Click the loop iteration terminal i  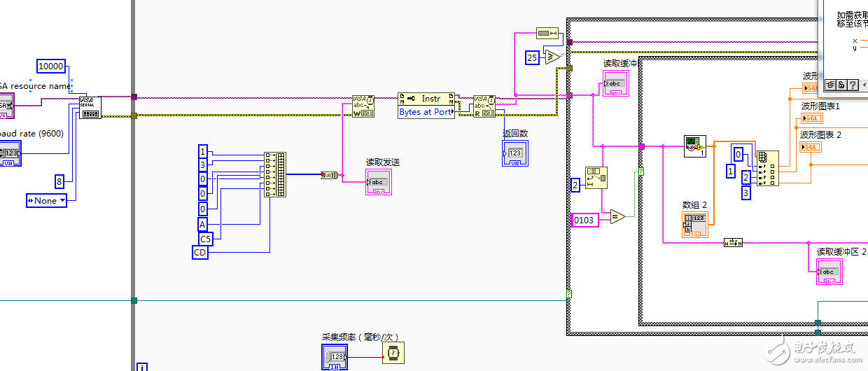tap(143, 367)
